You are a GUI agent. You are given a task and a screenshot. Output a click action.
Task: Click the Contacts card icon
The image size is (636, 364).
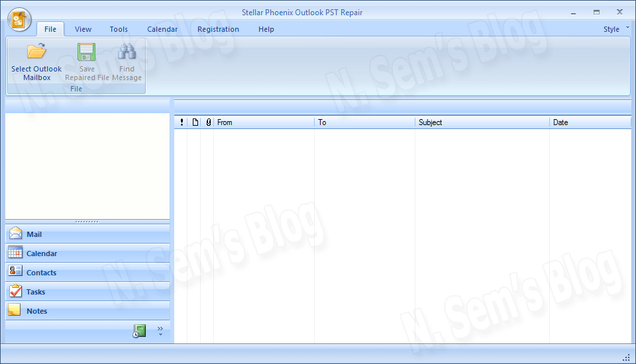[15, 271]
